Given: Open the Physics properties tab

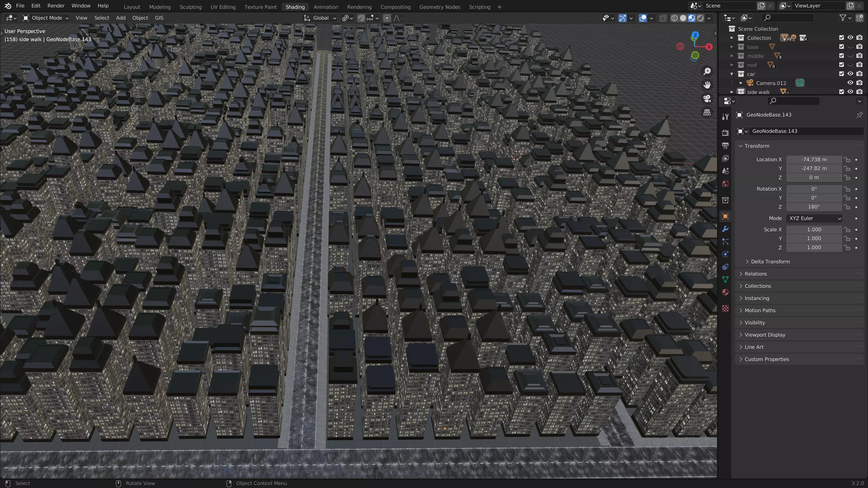Looking at the screenshot, I should click(725, 254).
